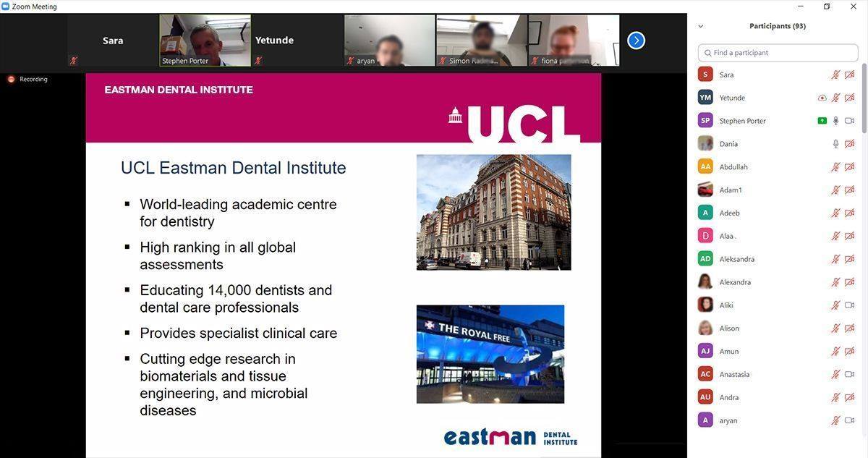This screenshot has width=868, height=458.
Task: Collapse the Participants panel with the chevron
Action: click(700, 26)
